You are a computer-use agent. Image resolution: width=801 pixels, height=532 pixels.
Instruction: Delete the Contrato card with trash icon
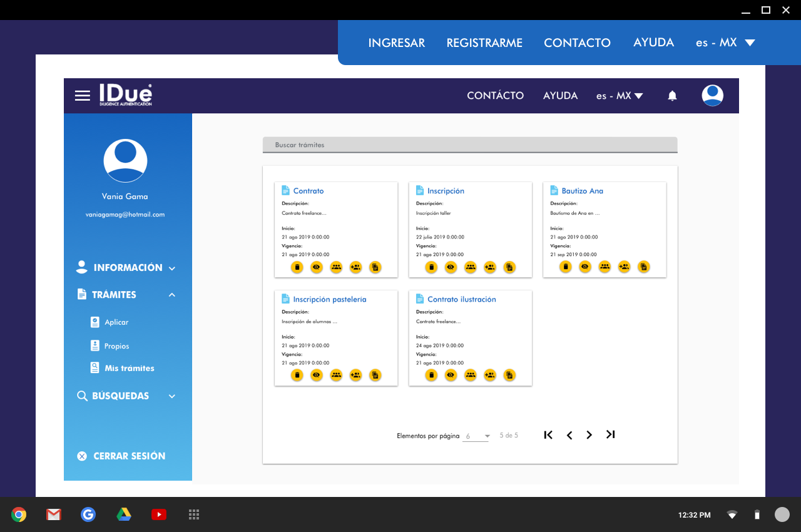pyautogui.click(x=297, y=267)
